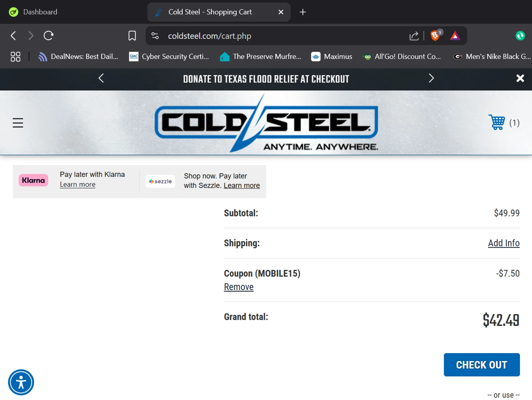Click Add Info for shipping

504,243
